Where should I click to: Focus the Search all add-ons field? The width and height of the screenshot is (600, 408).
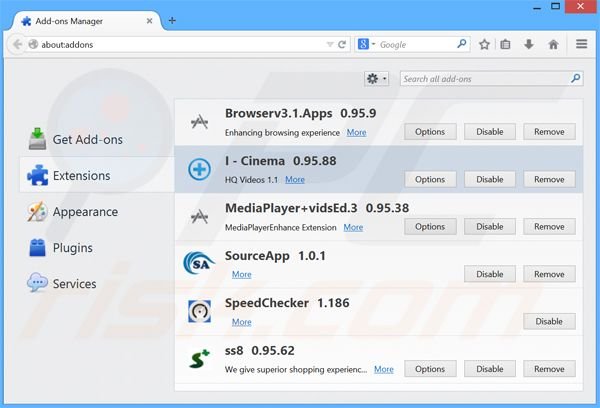tap(491, 79)
